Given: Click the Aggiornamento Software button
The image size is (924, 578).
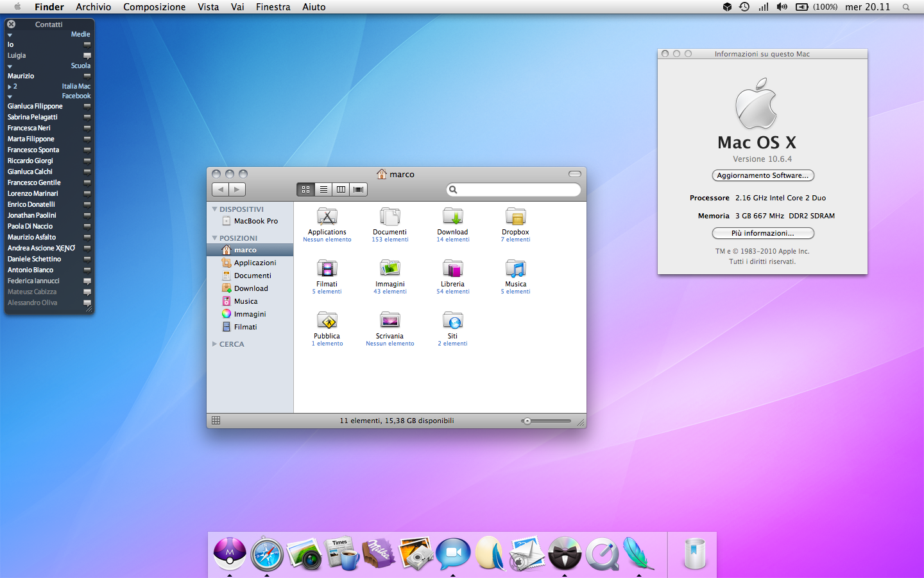Looking at the screenshot, I should click(763, 175).
